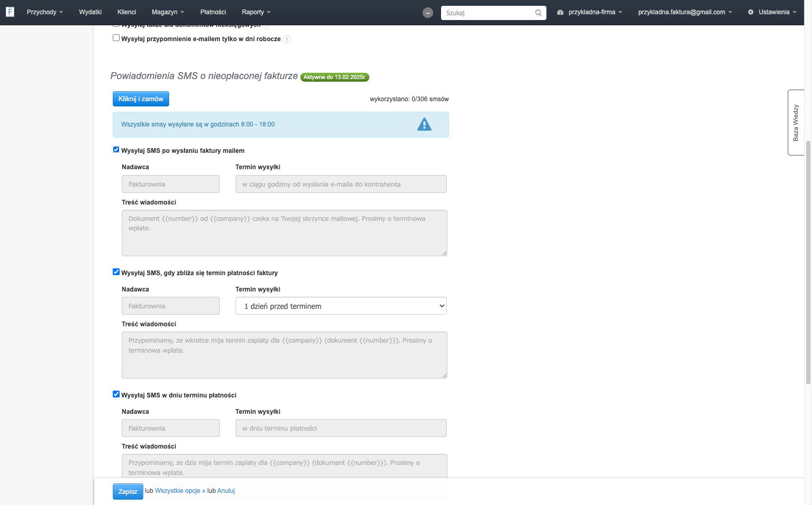Open the Płatności menu item
This screenshot has height=505, width=812.
213,12
